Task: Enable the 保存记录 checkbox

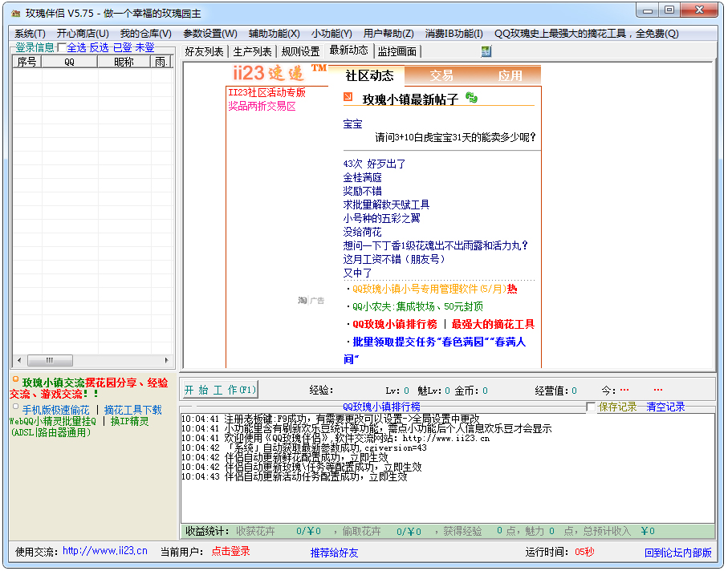Action: [591, 407]
